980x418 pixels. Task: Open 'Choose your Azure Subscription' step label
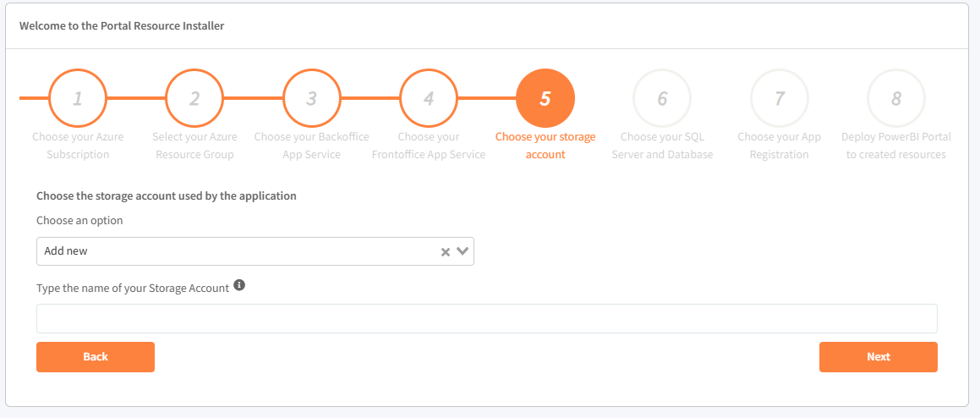pos(78,146)
